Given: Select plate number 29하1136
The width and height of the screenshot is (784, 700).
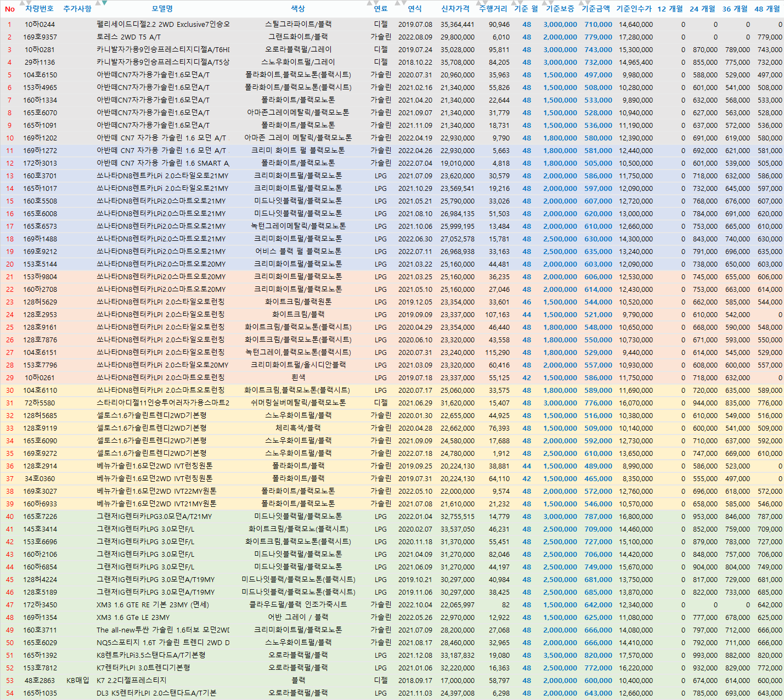Looking at the screenshot, I should click(x=40, y=63).
